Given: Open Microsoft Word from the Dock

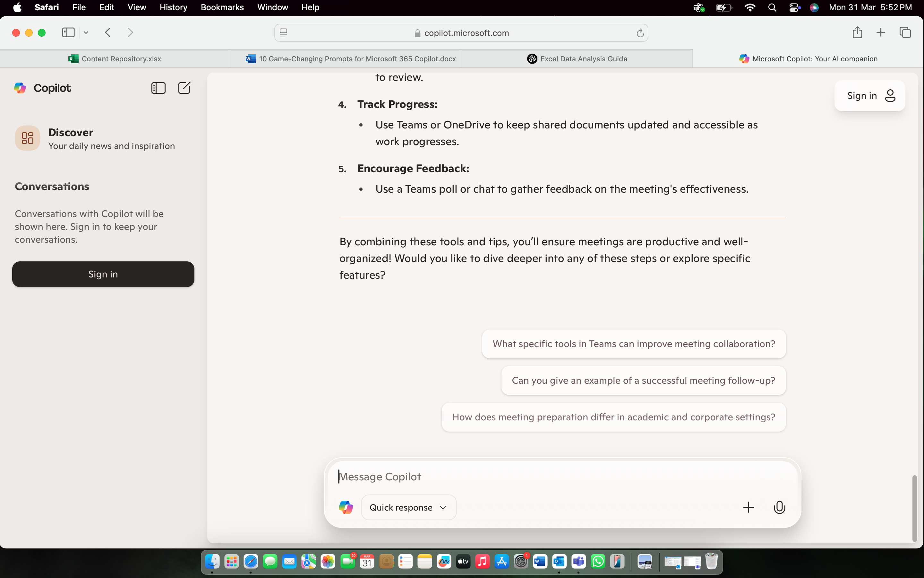Looking at the screenshot, I should (x=540, y=562).
